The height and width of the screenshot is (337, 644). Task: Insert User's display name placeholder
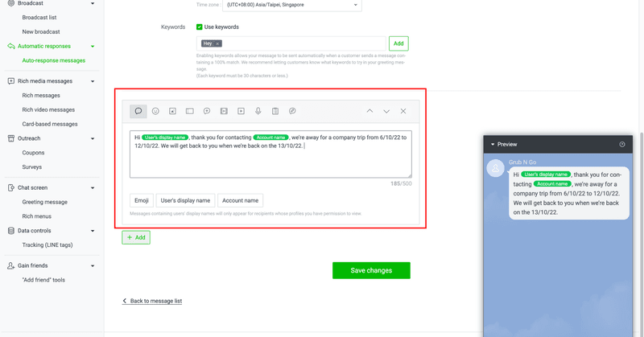[x=185, y=200]
